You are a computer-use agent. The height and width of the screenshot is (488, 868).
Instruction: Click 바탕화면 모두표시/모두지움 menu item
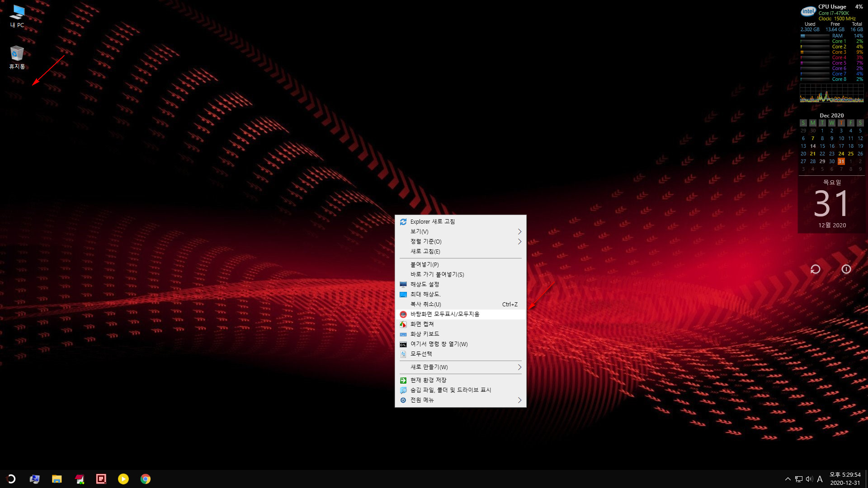click(461, 314)
